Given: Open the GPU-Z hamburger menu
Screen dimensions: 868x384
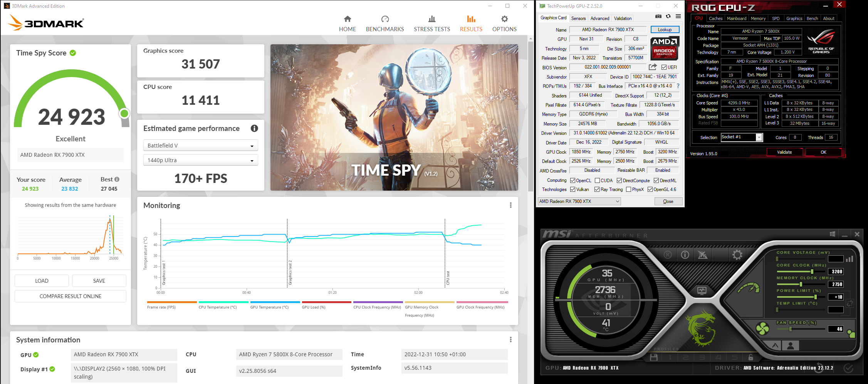Looking at the screenshot, I should coord(678,16).
